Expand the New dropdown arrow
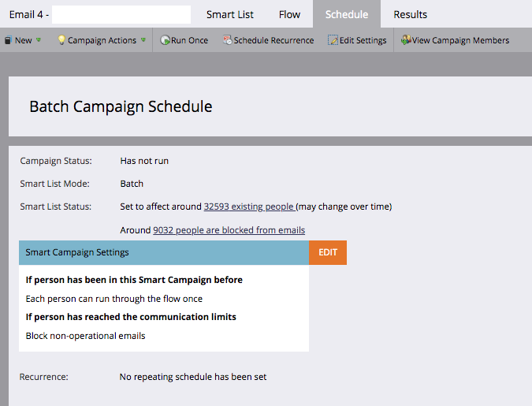532x406 pixels. point(39,40)
